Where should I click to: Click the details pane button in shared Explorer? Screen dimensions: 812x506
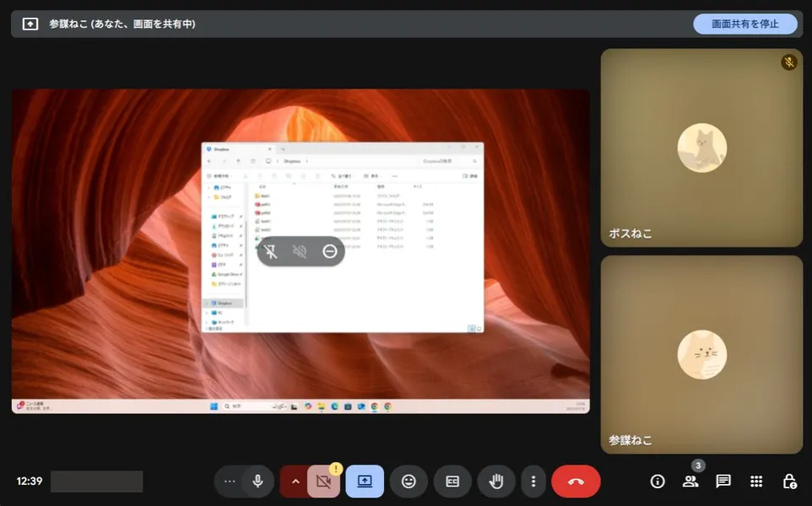469,176
